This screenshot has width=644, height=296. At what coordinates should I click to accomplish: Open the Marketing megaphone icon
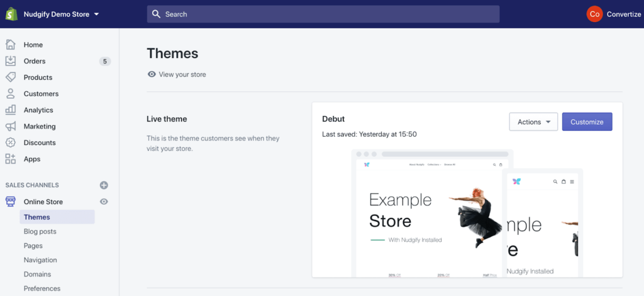click(x=11, y=127)
